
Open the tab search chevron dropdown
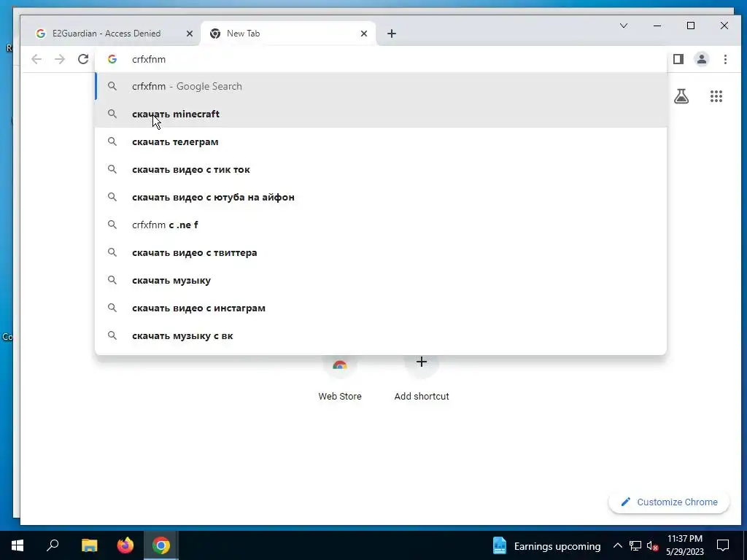(623, 26)
